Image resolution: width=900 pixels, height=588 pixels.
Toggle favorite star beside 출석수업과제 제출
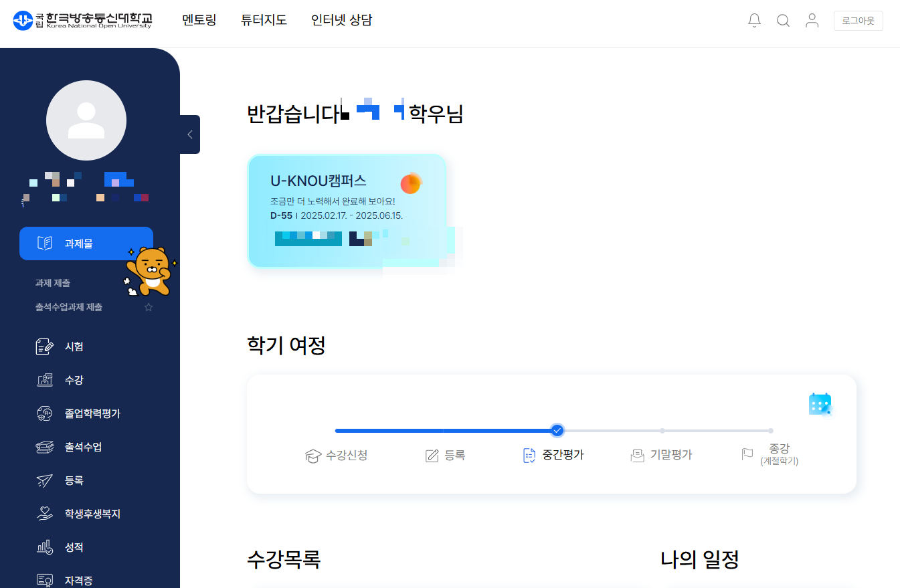(x=149, y=307)
